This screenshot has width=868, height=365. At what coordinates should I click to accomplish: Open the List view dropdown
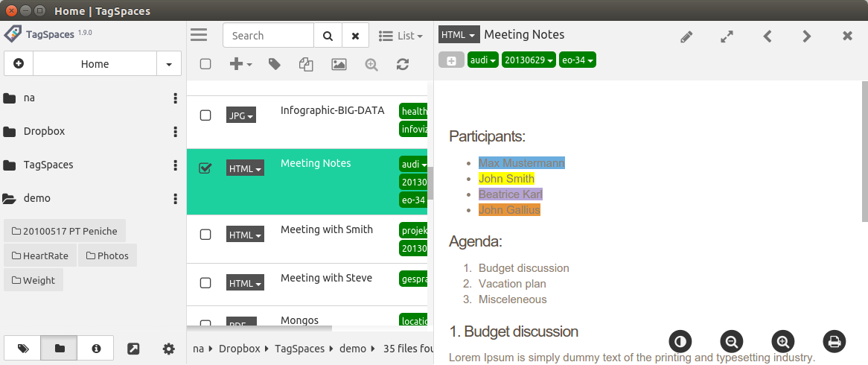(401, 36)
